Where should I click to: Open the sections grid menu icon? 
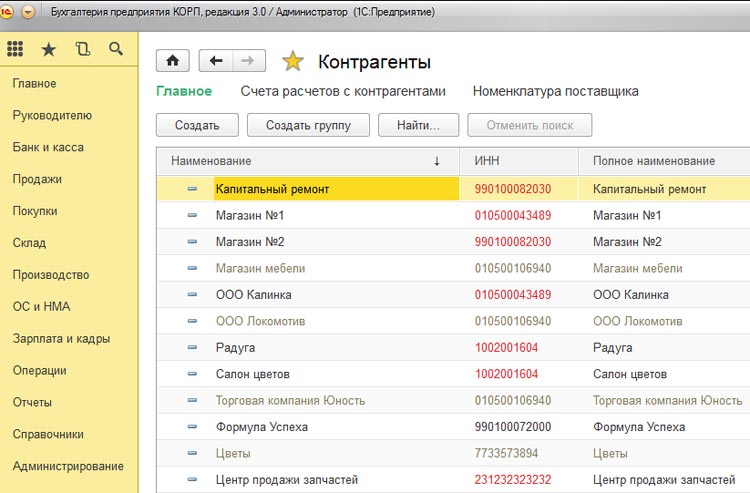15,49
